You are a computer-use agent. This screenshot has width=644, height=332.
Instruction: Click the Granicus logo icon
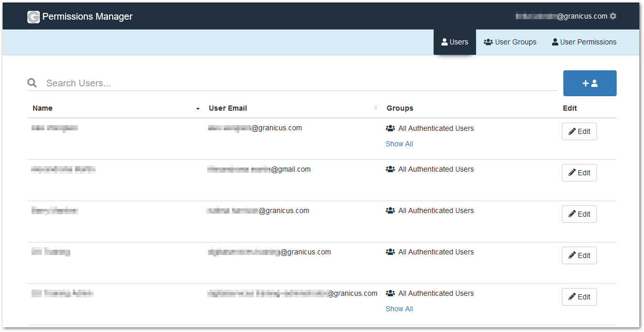pos(34,17)
